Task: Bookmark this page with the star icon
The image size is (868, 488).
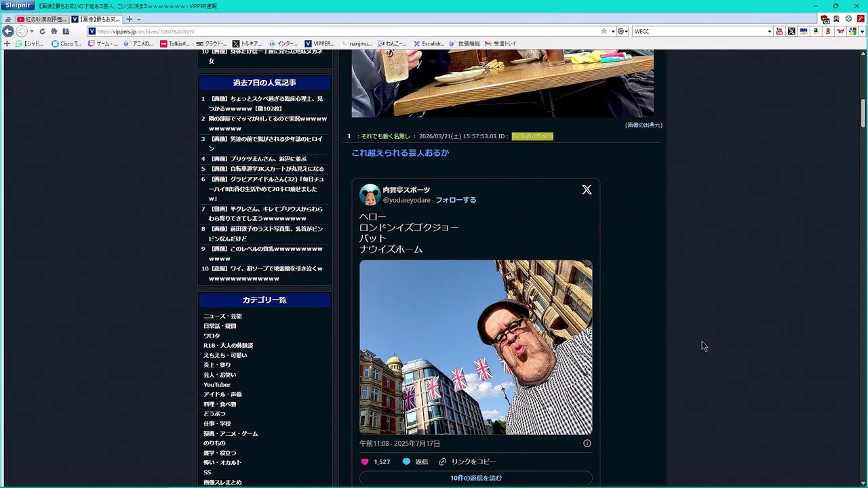Action: tap(604, 31)
